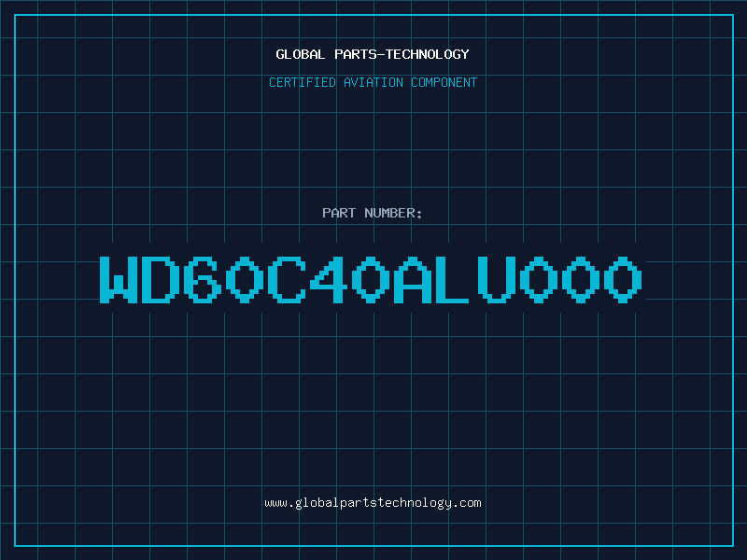Click the 'PART NUMBER:' label
Viewport: 747px width, 560px height.
373,213
